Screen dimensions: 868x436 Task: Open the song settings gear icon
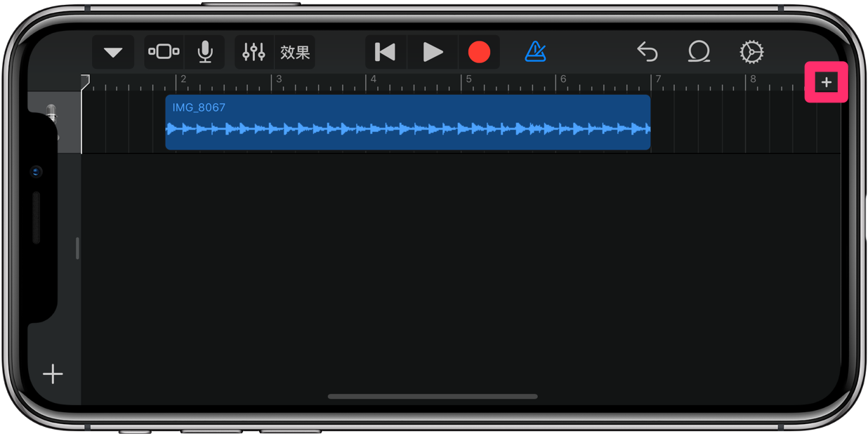point(751,52)
